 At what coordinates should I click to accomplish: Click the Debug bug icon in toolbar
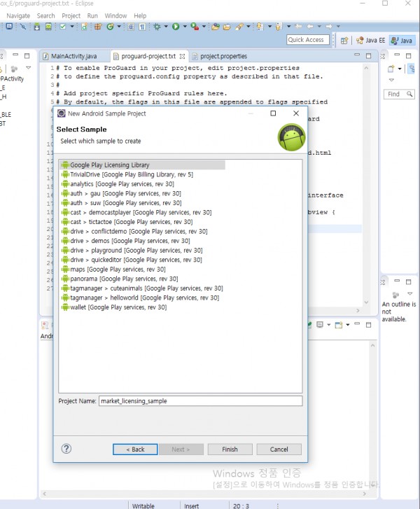pos(157,27)
